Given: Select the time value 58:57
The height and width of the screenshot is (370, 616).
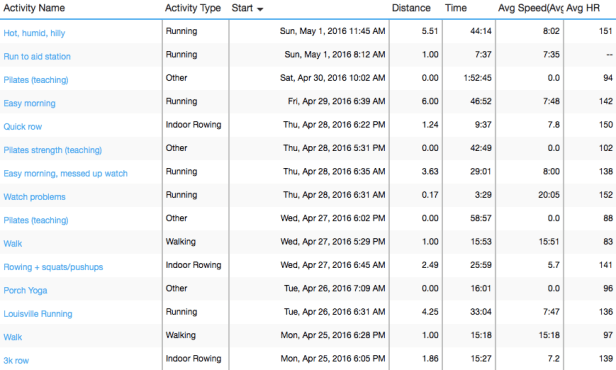Looking at the screenshot, I should [x=481, y=218].
